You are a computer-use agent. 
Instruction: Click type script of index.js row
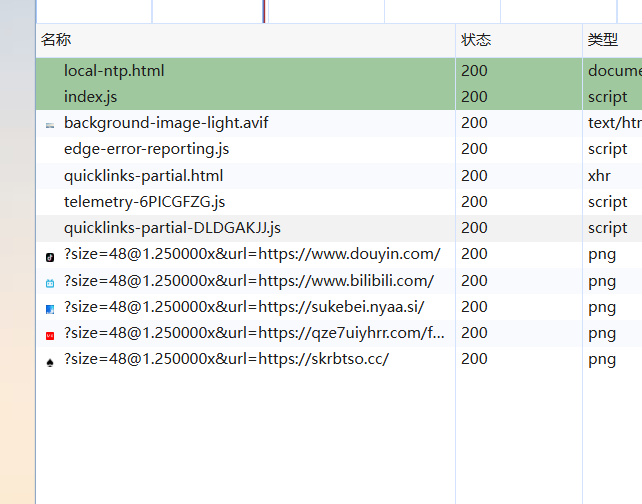point(608,97)
